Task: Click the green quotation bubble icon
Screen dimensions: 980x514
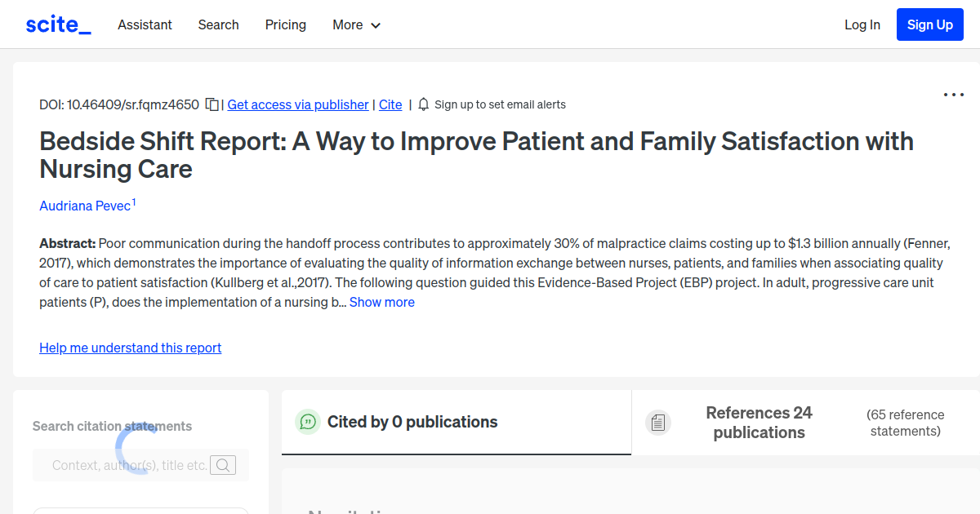Action: point(307,422)
